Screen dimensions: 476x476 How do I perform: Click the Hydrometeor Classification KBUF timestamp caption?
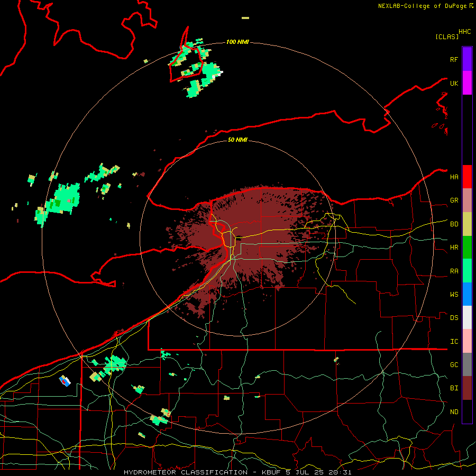tap(237, 472)
